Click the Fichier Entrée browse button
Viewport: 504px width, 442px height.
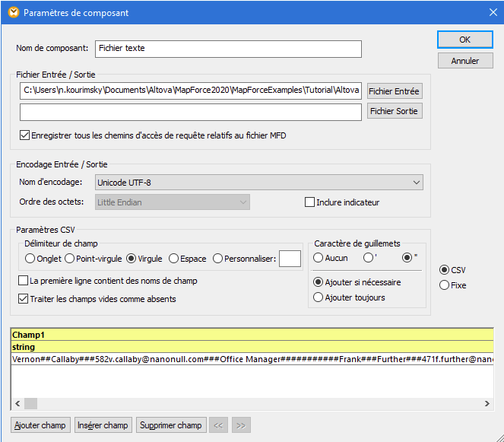tap(394, 91)
